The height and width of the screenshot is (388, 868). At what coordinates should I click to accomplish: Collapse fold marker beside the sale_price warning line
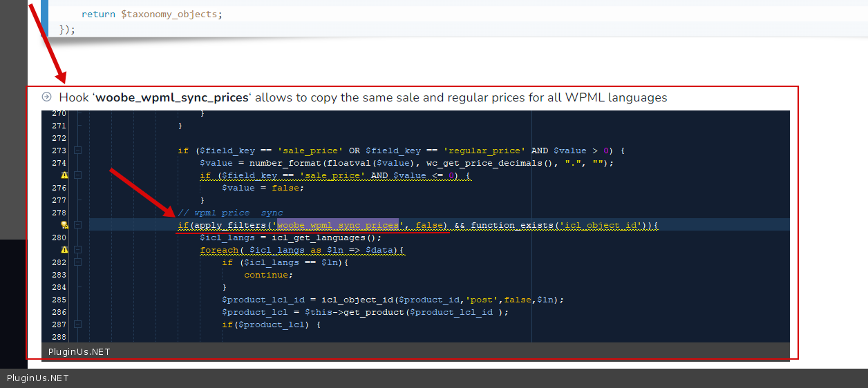(x=78, y=175)
